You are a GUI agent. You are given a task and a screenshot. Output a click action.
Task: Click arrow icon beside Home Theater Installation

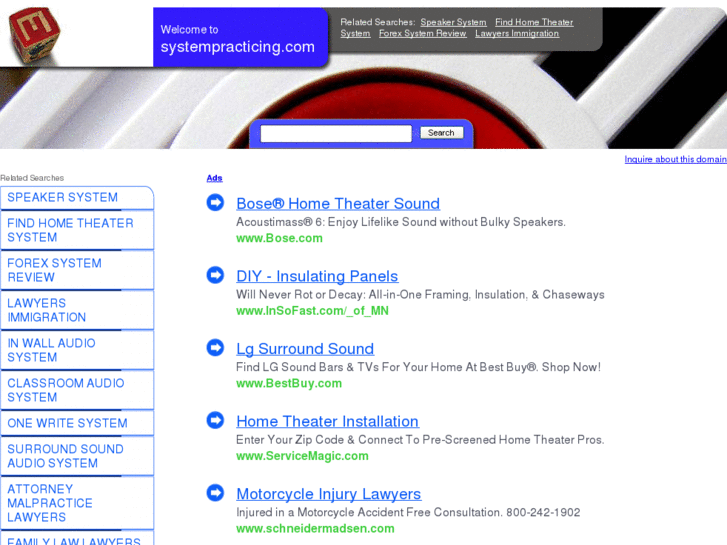click(x=215, y=420)
